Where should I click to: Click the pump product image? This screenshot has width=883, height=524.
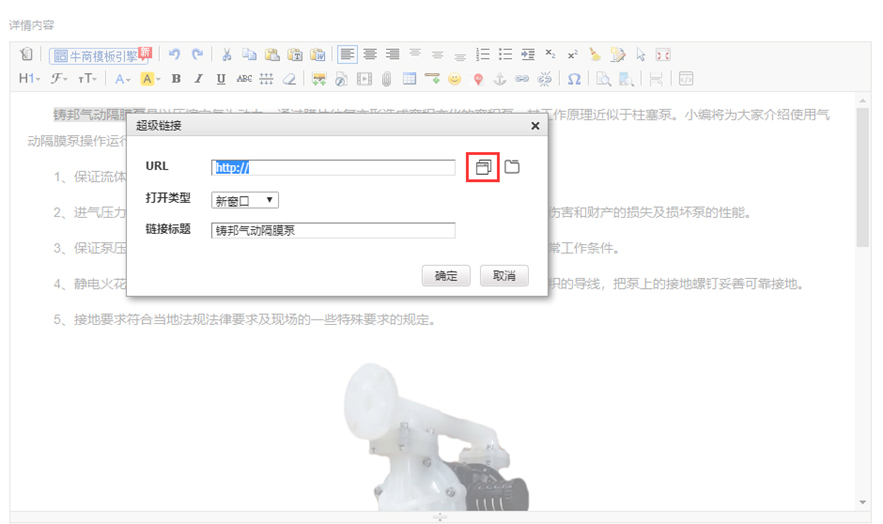(438, 437)
